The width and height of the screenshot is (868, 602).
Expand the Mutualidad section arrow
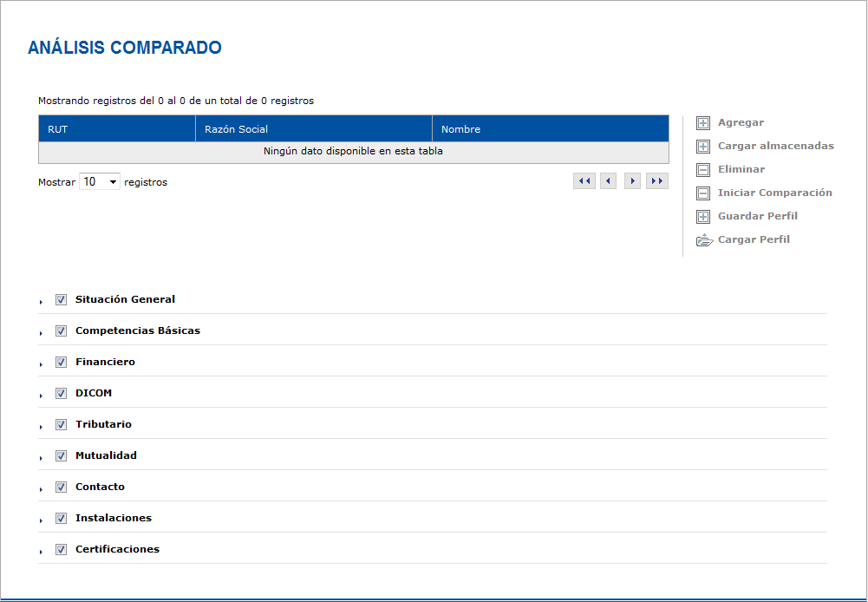coord(41,458)
